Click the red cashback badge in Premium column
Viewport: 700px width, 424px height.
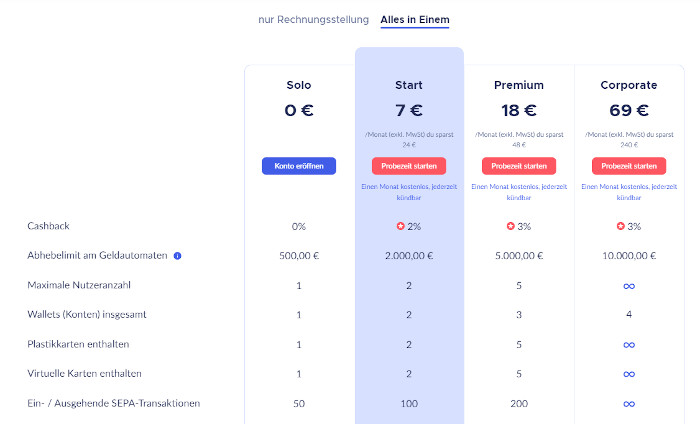click(511, 226)
